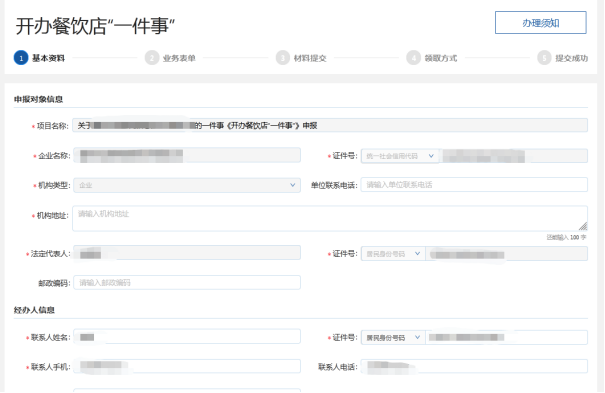Screen dimensions: 605x393
Task: Click the 联系人姓名 input field
Action: coord(187,337)
